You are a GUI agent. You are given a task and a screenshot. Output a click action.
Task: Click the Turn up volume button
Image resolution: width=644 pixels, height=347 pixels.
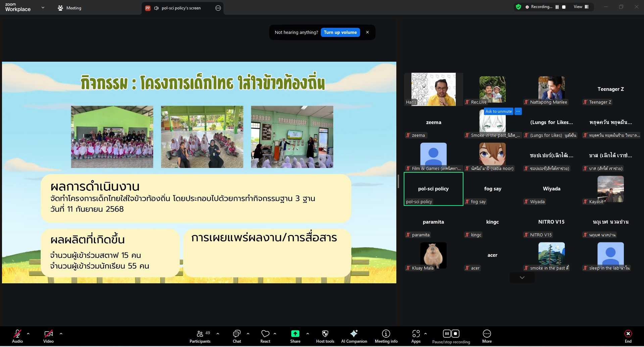tap(340, 33)
